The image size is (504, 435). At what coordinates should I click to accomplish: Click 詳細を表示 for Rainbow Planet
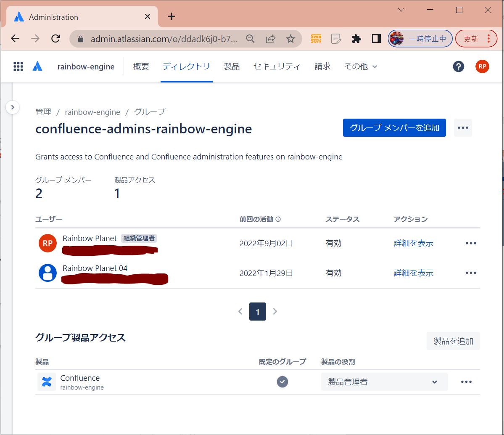pyautogui.click(x=413, y=243)
